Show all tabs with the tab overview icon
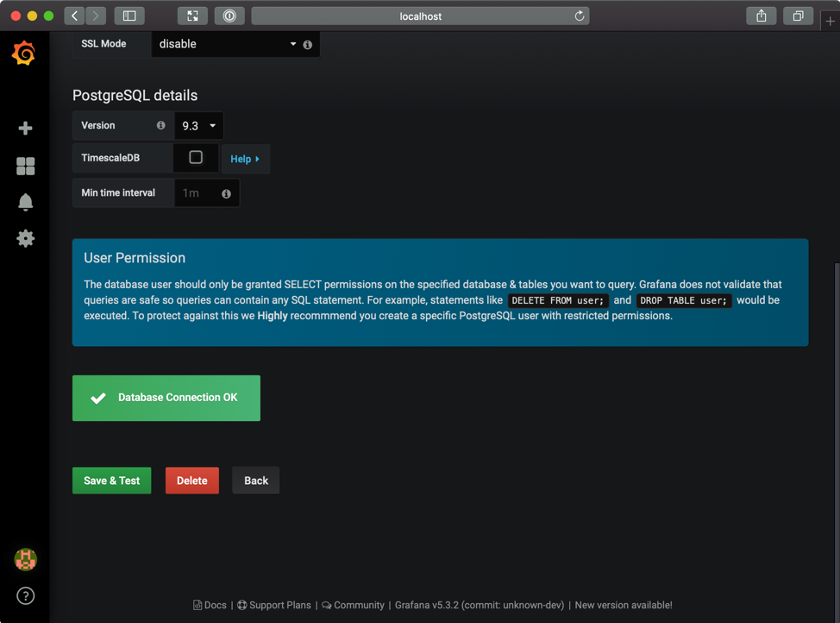This screenshot has width=840, height=623. pyautogui.click(x=799, y=16)
